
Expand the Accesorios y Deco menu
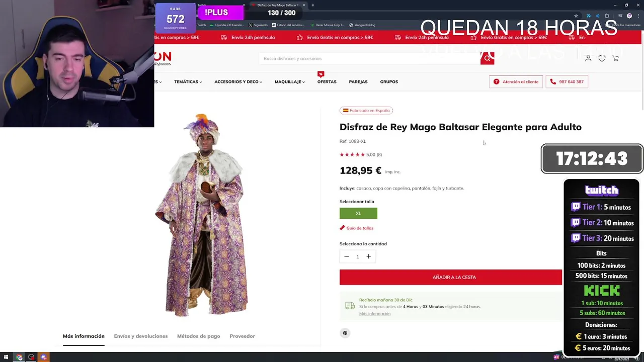click(x=238, y=81)
